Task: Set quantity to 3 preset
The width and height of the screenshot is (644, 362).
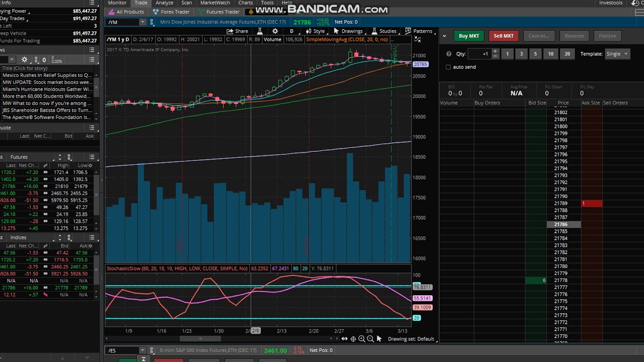Action: 521,54
